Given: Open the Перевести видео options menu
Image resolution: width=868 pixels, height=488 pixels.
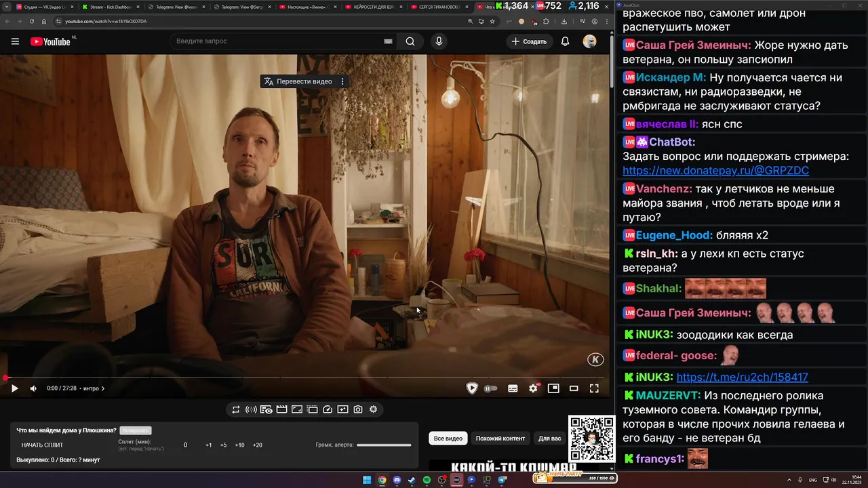Looking at the screenshot, I should pyautogui.click(x=342, y=81).
